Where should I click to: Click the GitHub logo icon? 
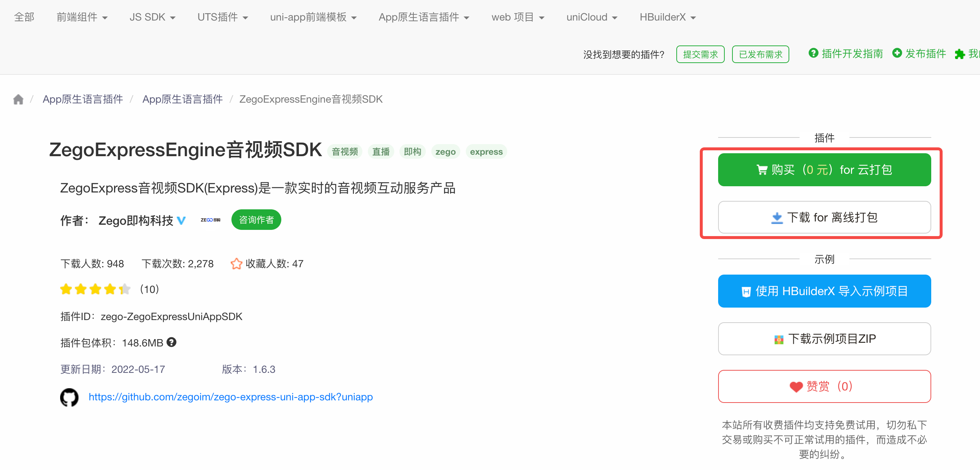69,397
